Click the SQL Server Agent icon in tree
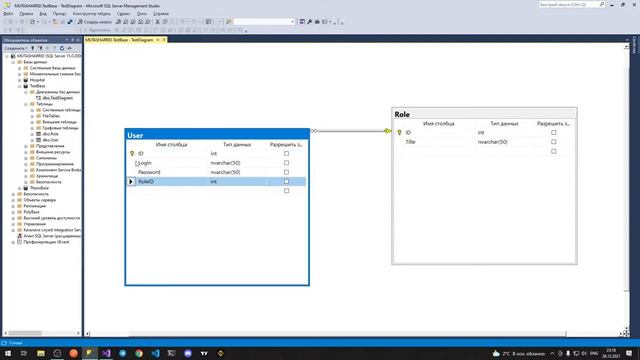The width and height of the screenshot is (640, 360). point(19,236)
